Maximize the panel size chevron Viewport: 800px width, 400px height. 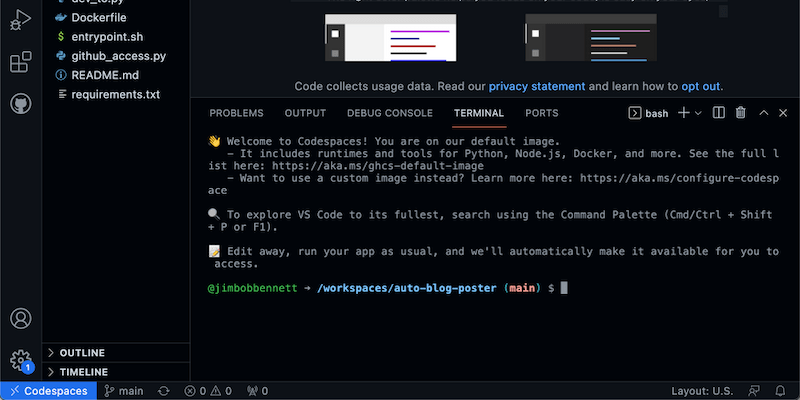[764, 113]
